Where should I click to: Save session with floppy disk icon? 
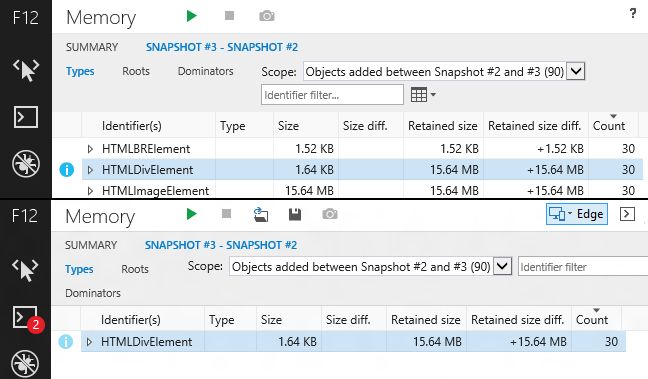(x=295, y=214)
